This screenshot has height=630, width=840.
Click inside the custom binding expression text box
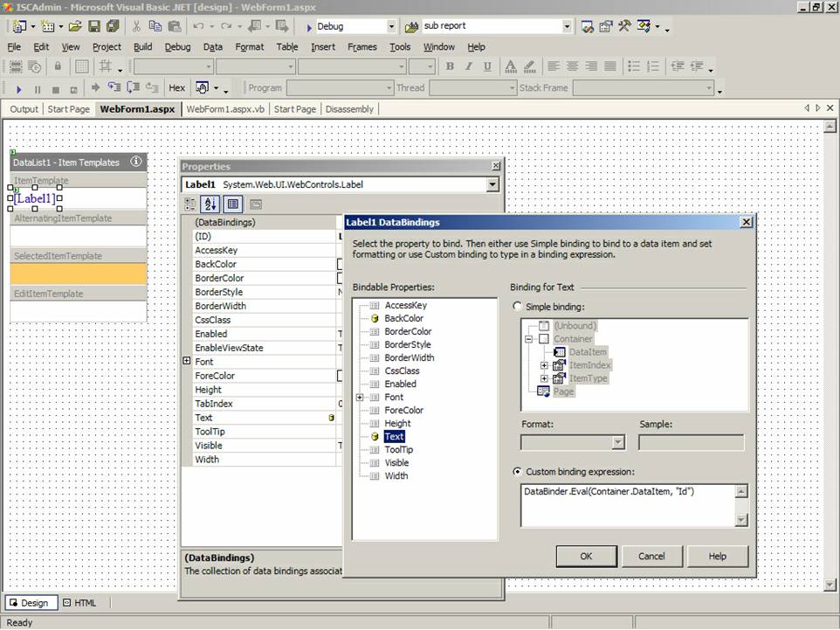[x=628, y=506]
